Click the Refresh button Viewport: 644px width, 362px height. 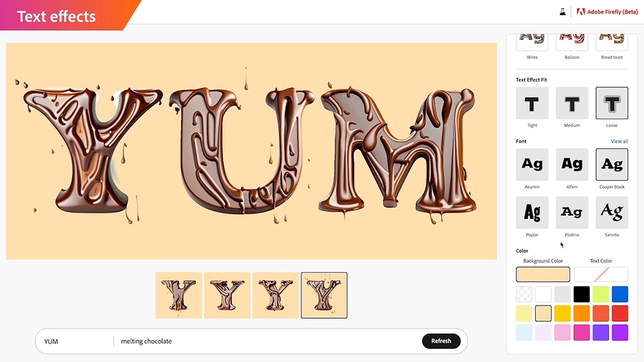coord(441,341)
